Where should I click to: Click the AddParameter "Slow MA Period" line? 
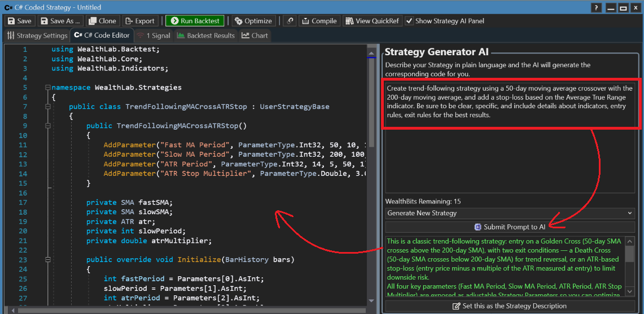click(x=235, y=154)
